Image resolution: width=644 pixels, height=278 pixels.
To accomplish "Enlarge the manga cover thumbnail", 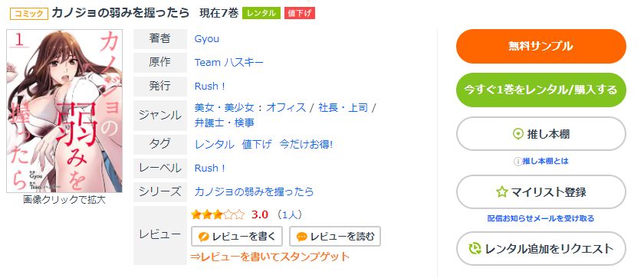I will 64,111.
